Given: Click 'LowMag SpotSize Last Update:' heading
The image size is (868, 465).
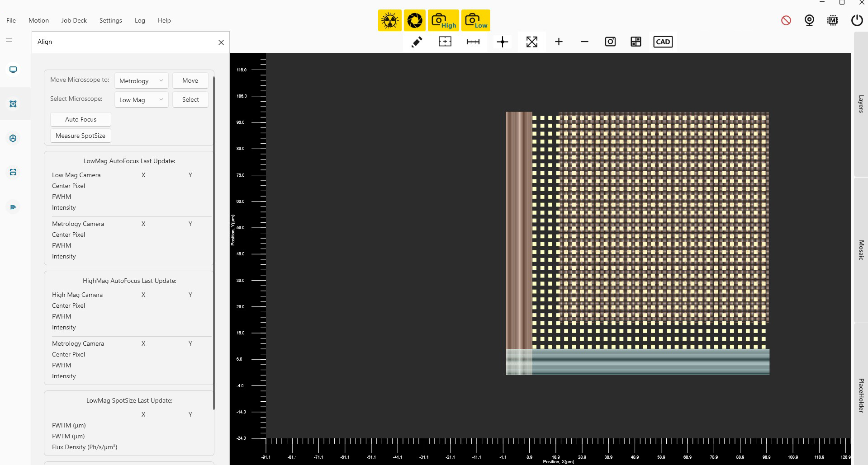Looking at the screenshot, I should (129, 400).
